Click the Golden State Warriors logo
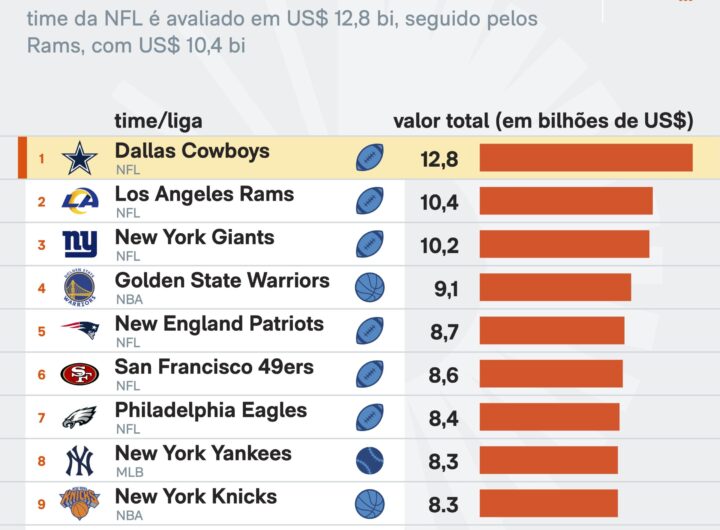Image resolution: width=720 pixels, height=530 pixels. click(80, 288)
